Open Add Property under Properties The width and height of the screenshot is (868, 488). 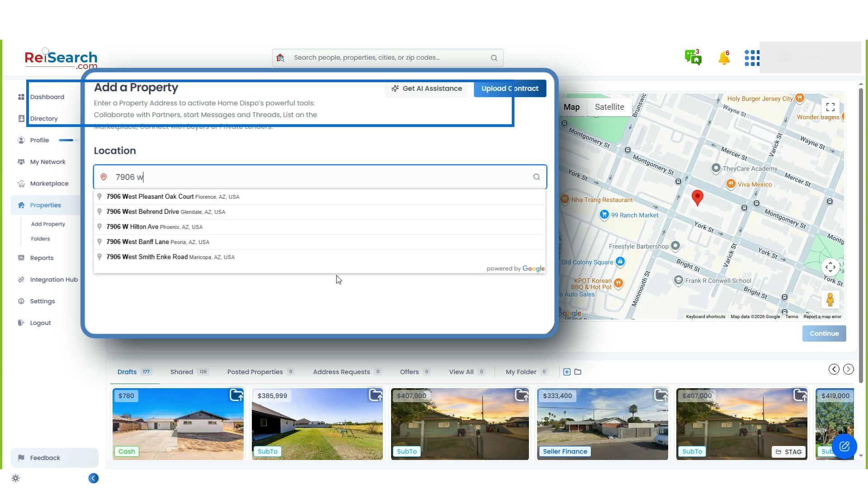(x=48, y=224)
